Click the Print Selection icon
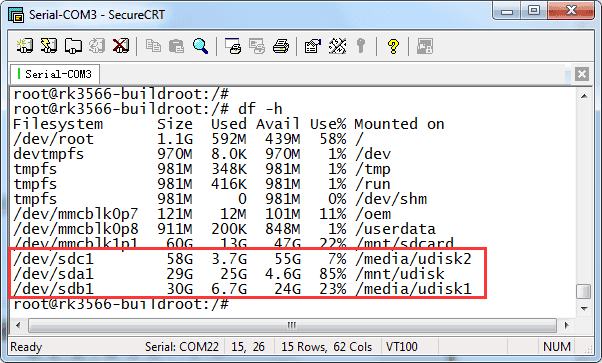Screen dimensions: 602x363 point(257,46)
